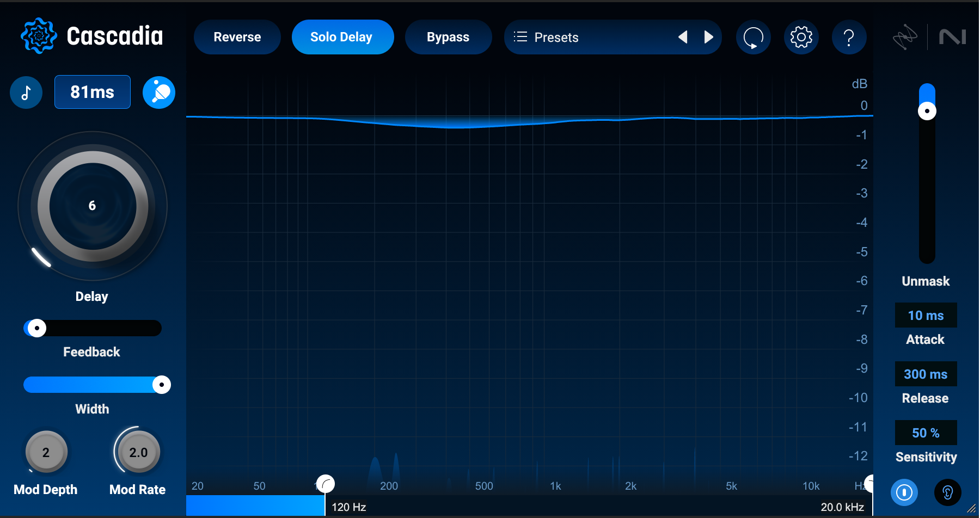This screenshot has width=980, height=518.
Task: Click the Sensitivity label
Action: point(926,457)
